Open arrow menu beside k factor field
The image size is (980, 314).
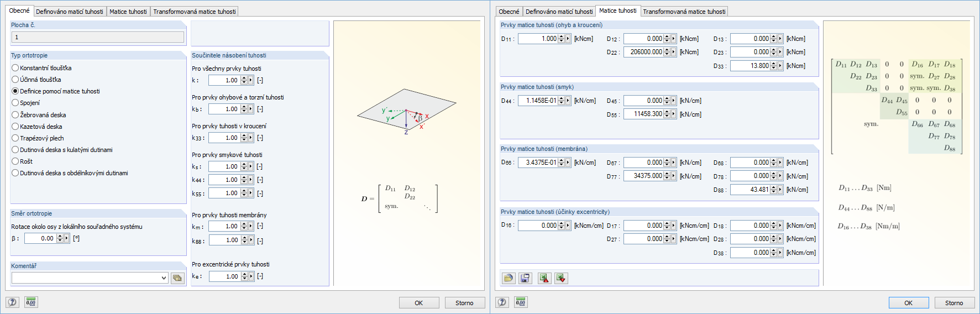(x=251, y=80)
